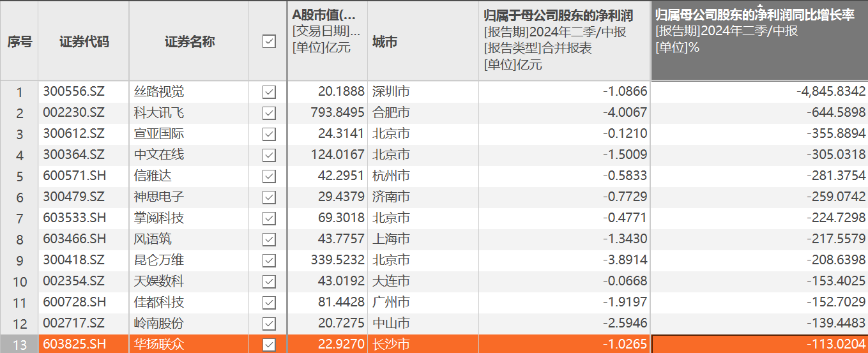Screen dimensions: 868x353
Task: Click the 城市 column header
Action: tap(423, 41)
